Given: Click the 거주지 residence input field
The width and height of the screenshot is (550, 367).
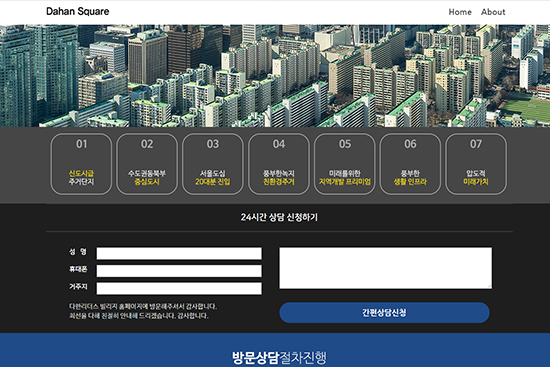Looking at the screenshot, I should point(179,288).
